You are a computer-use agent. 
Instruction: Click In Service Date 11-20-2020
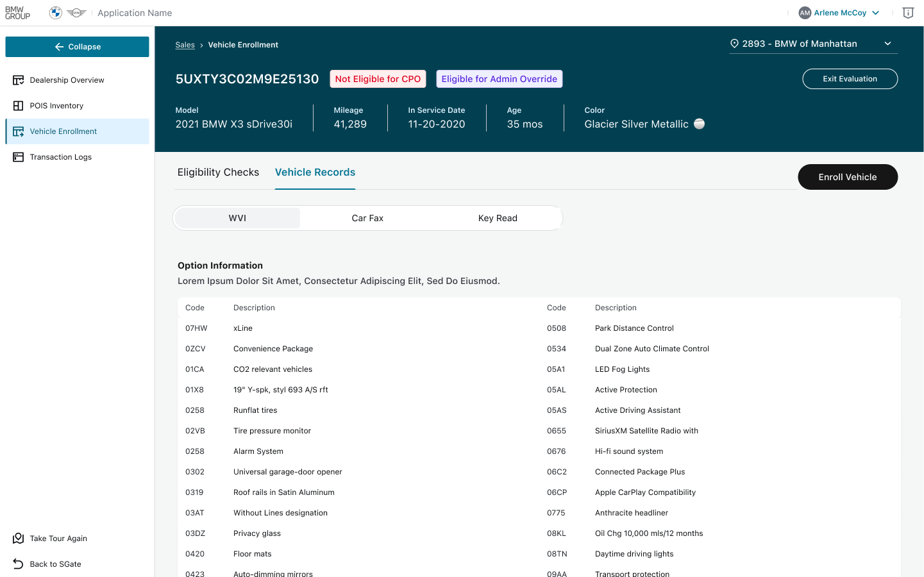click(437, 124)
